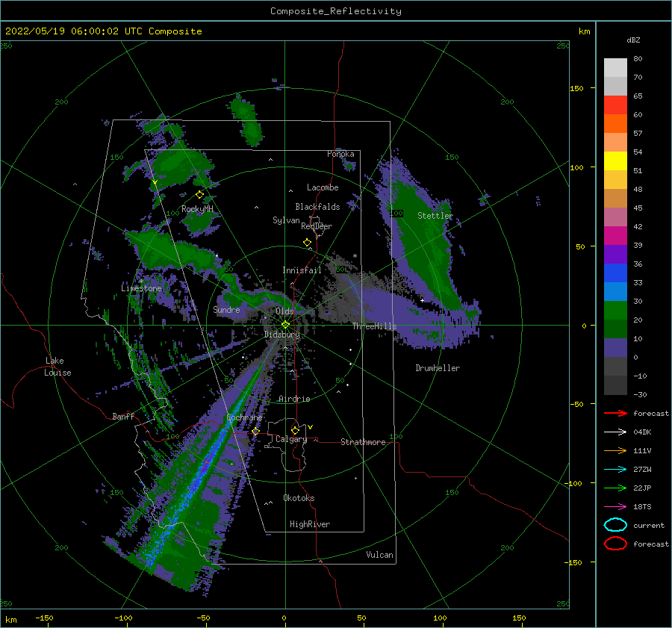Click the Composite_Reflectivity title

336,11
